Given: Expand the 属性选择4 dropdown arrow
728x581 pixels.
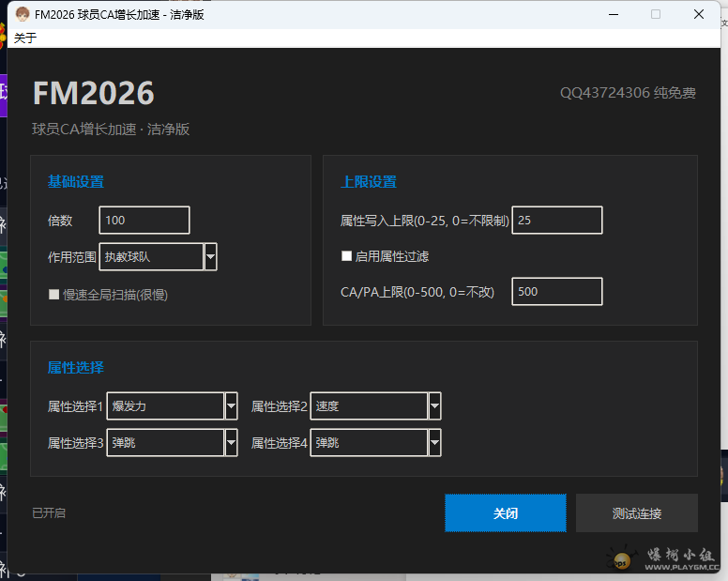Looking at the screenshot, I should click(x=434, y=442).
